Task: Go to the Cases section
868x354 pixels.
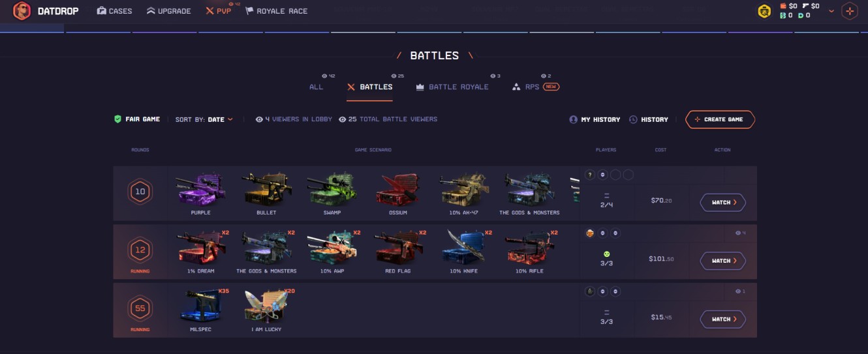Action: [x=114, y=11]
